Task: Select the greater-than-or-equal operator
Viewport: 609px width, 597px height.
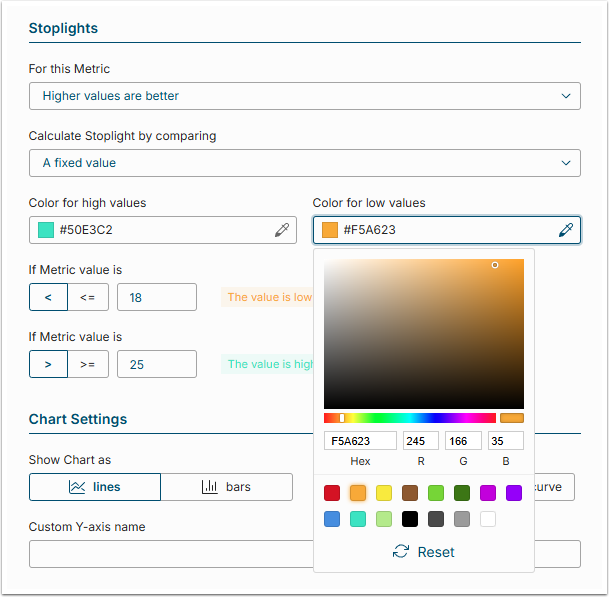Action: tap(88, 365)
